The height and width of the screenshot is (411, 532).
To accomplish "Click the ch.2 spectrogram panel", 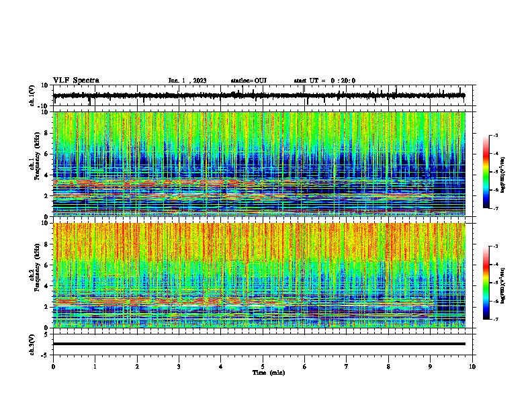I will pos(259,275).
